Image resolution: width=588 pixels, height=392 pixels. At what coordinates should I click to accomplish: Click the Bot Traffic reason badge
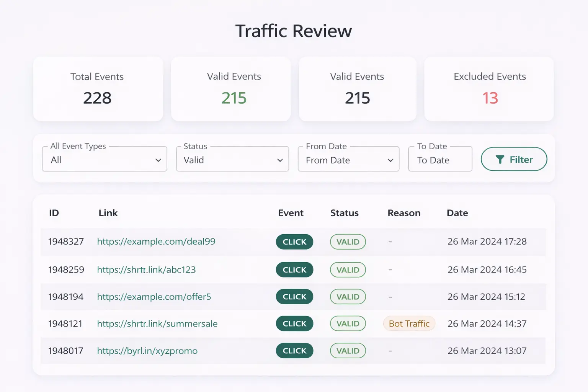point(409,323)
